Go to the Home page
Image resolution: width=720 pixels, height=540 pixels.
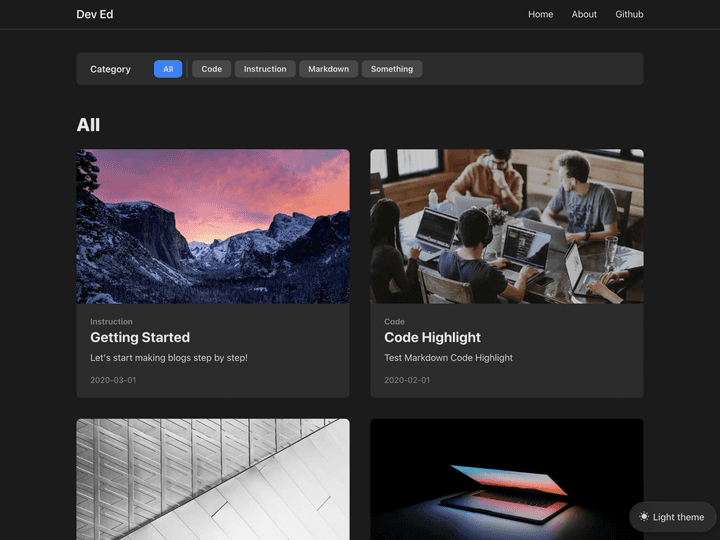[x=540, y=14]
